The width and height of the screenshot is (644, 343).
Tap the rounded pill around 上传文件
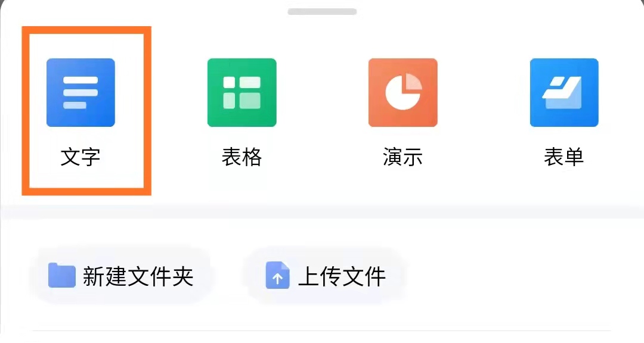pos(326,276)
